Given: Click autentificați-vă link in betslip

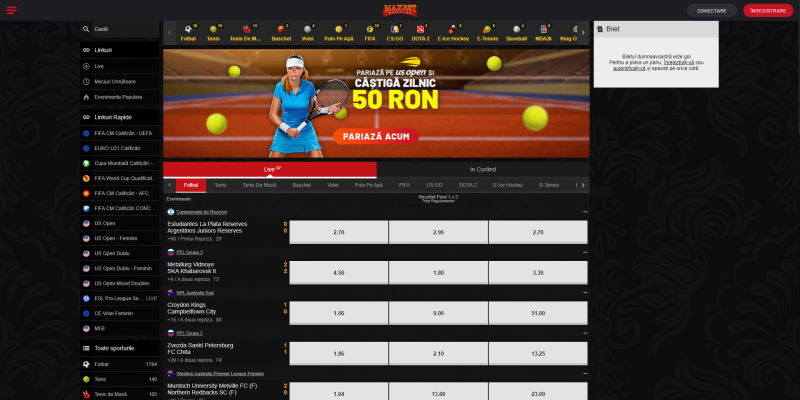Looking at the screenshot, I should (x=629, y=68).
